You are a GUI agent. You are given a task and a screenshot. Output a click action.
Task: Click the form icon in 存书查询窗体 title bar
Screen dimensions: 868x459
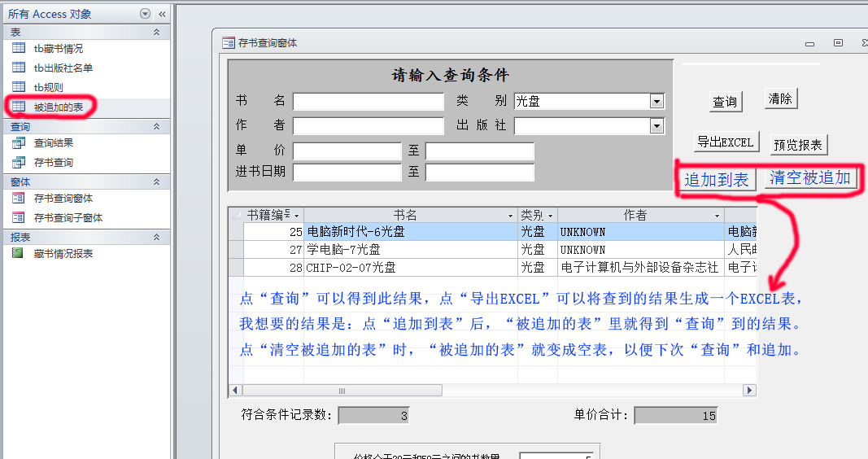pos(229,42)
